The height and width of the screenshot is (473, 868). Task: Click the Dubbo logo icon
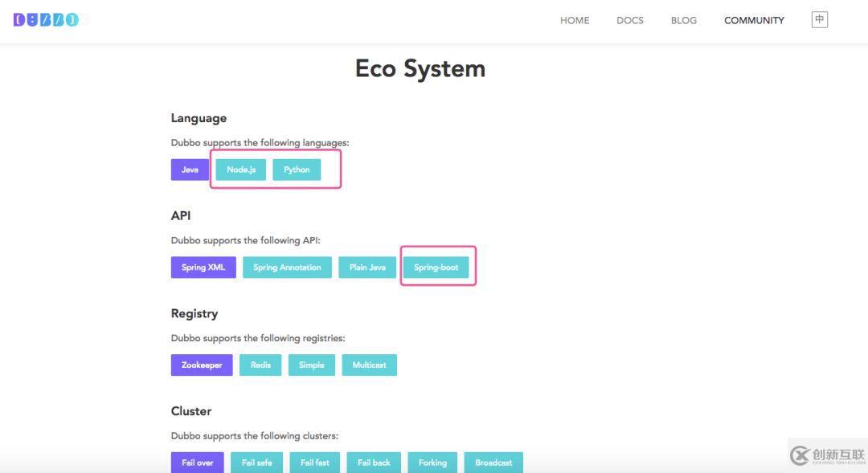[46, 20]
